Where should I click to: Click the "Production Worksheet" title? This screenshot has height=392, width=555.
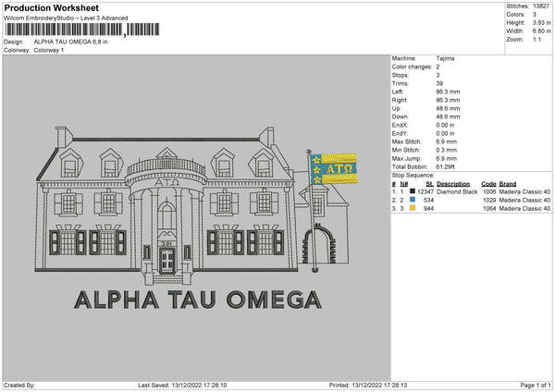(52, 7)
